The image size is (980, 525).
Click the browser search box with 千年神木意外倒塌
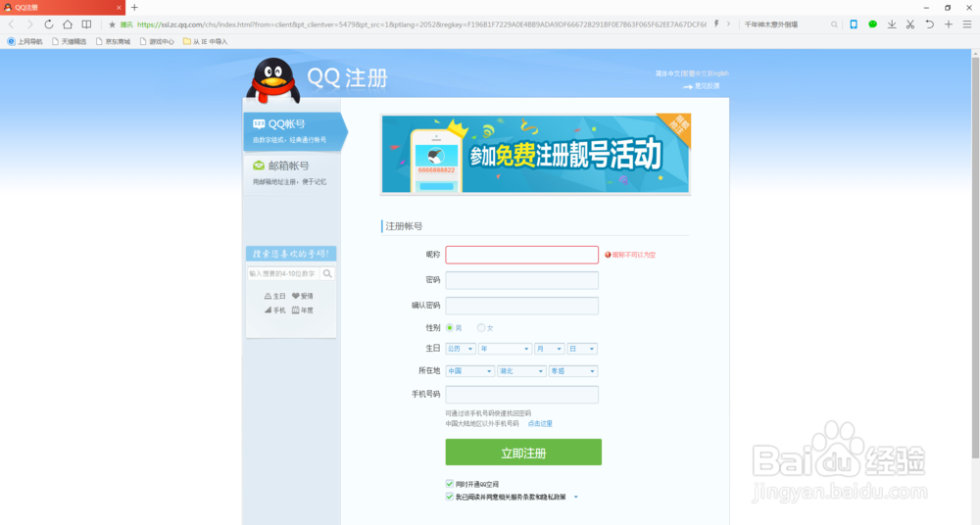point(786,24)
